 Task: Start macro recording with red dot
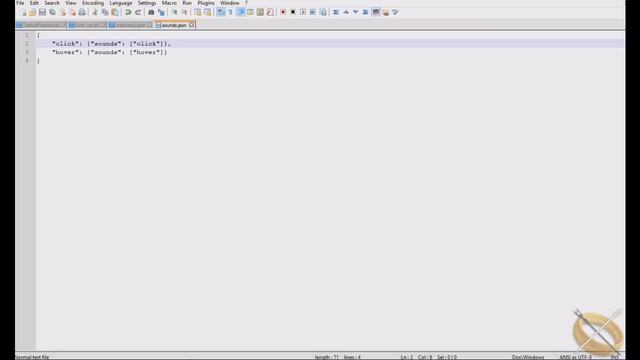(x=283, y=12)
